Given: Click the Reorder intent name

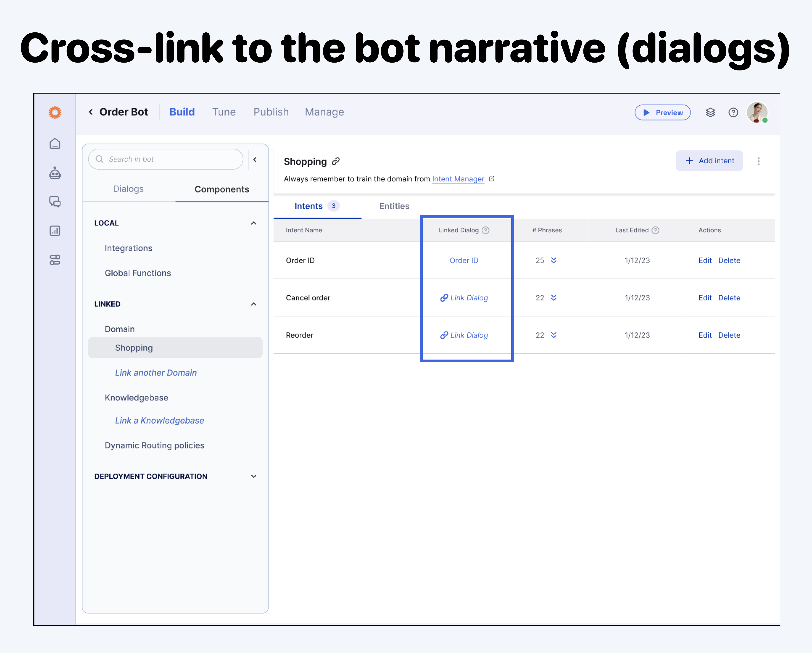Looking at the screenshot, I should tap(299, 335).
